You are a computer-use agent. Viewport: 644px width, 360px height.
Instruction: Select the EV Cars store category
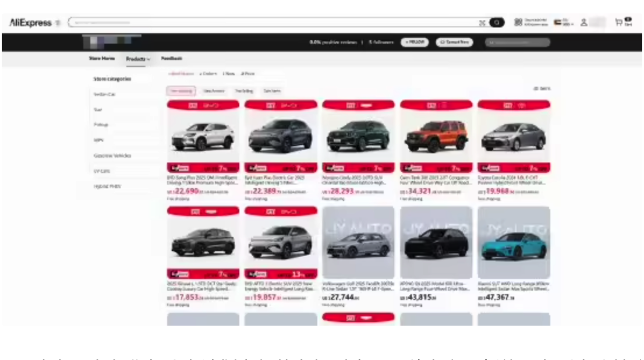pos(101,171)
